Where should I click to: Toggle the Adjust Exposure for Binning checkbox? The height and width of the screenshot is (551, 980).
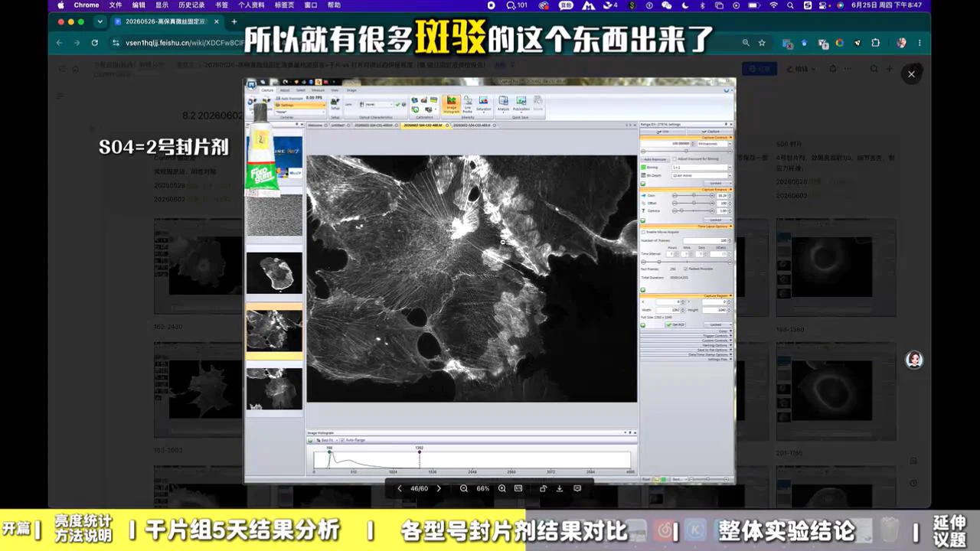click(x=675, y=158)
